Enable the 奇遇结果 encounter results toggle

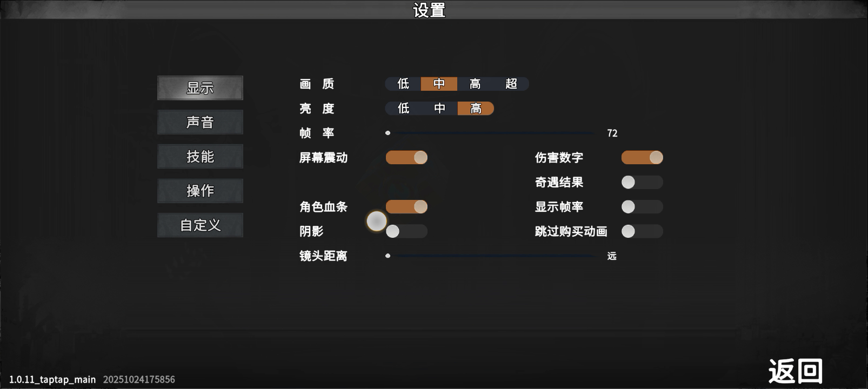pos(642,182)
